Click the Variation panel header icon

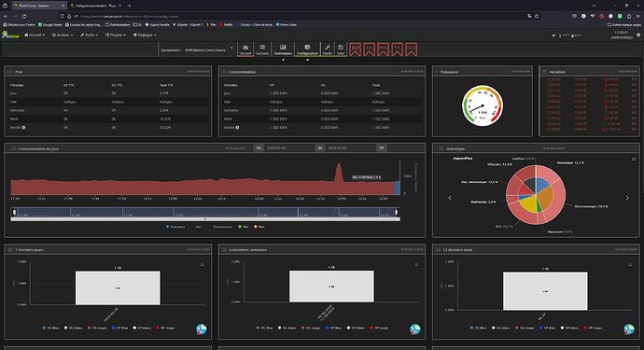545,72
